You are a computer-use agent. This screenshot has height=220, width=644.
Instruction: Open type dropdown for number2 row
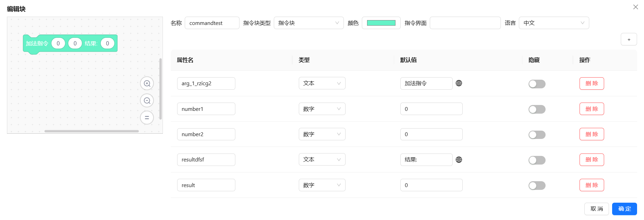(322, 134)
